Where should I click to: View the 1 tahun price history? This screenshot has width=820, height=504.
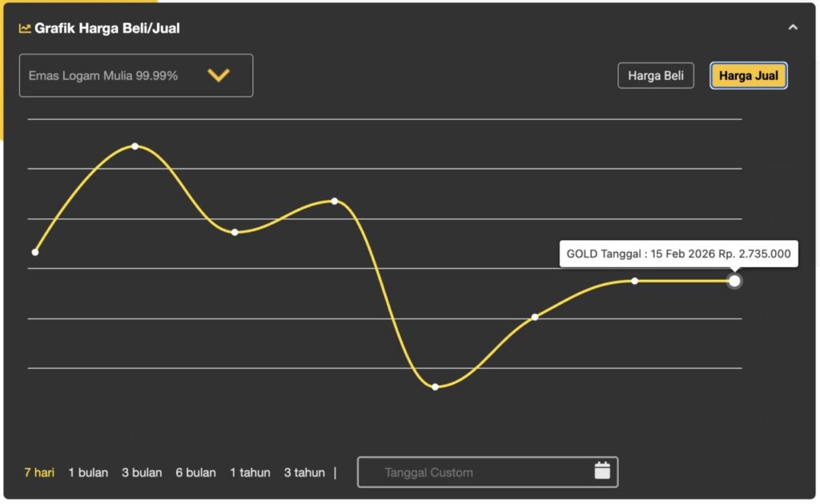pyautogui.click(x=250, y=473)
